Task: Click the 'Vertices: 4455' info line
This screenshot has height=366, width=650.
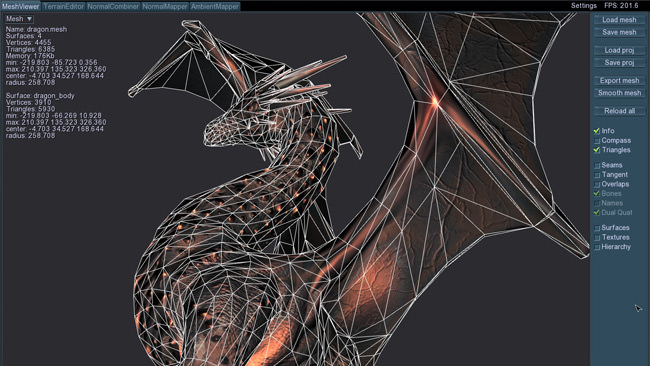Action: [29, 43]
